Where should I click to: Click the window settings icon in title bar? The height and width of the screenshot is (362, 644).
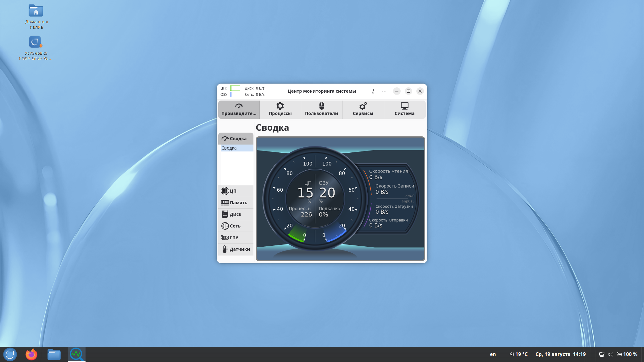[372, 91]
